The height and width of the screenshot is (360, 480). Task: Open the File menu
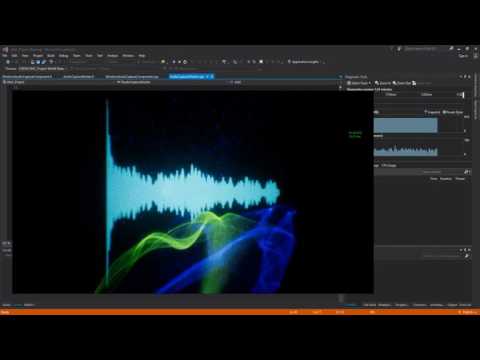[x=5, y=56]
